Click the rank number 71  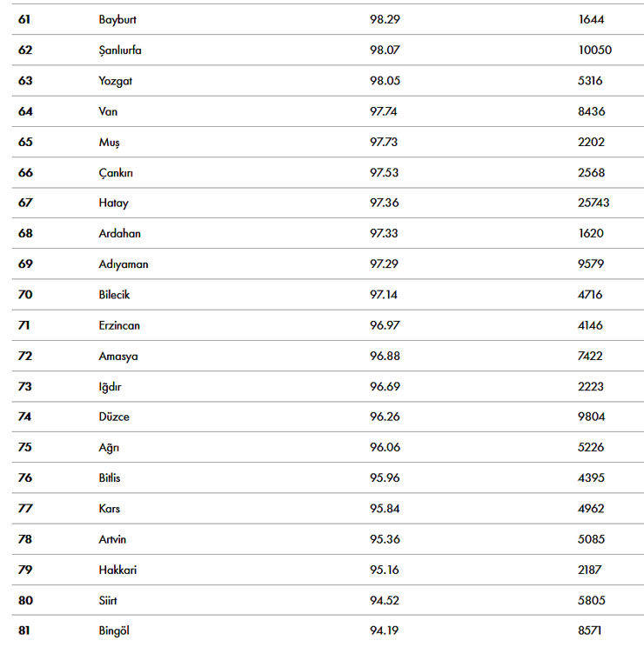click(24, 325)
